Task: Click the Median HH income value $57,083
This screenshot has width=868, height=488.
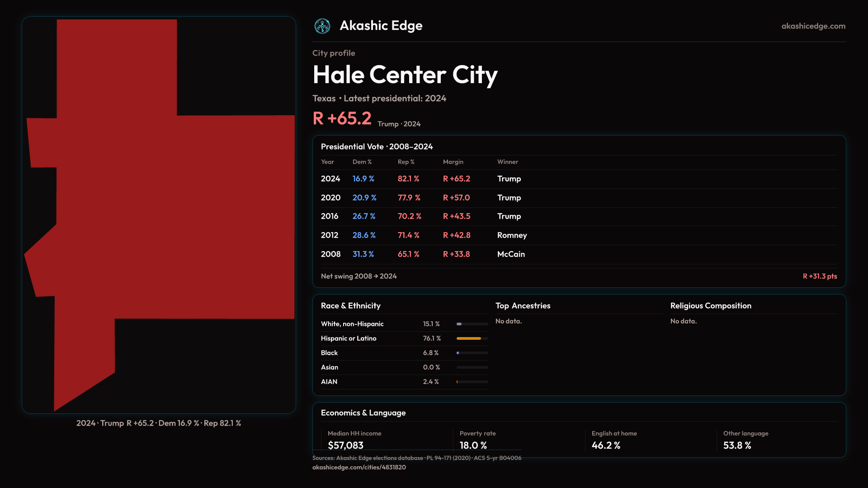Action: point(345,445)
